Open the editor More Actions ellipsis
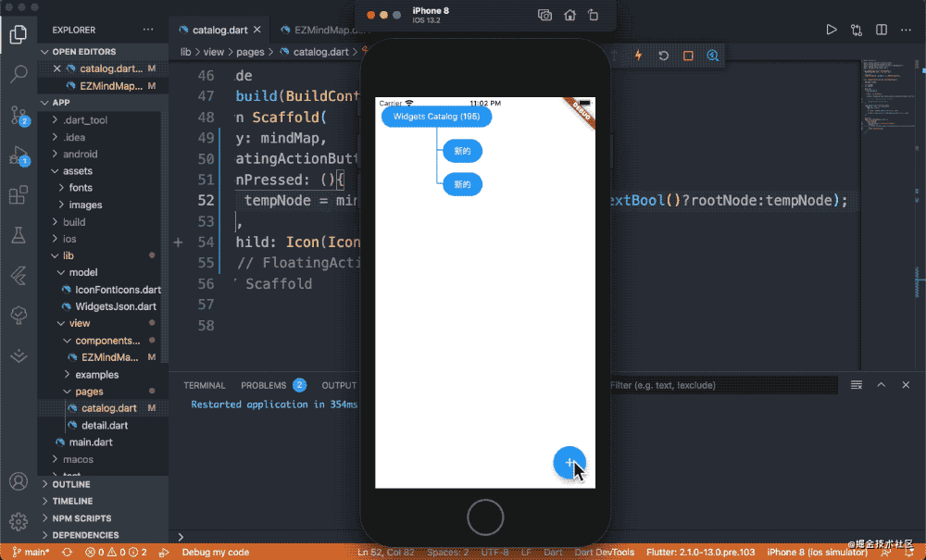926x560 pixels. click(906, 30)
